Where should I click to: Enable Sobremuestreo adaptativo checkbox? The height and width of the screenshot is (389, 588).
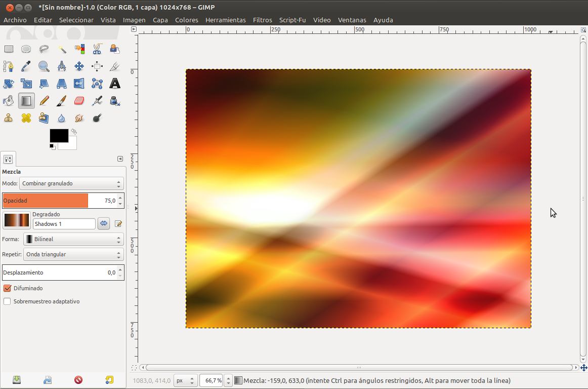click(x=7, y=301)
